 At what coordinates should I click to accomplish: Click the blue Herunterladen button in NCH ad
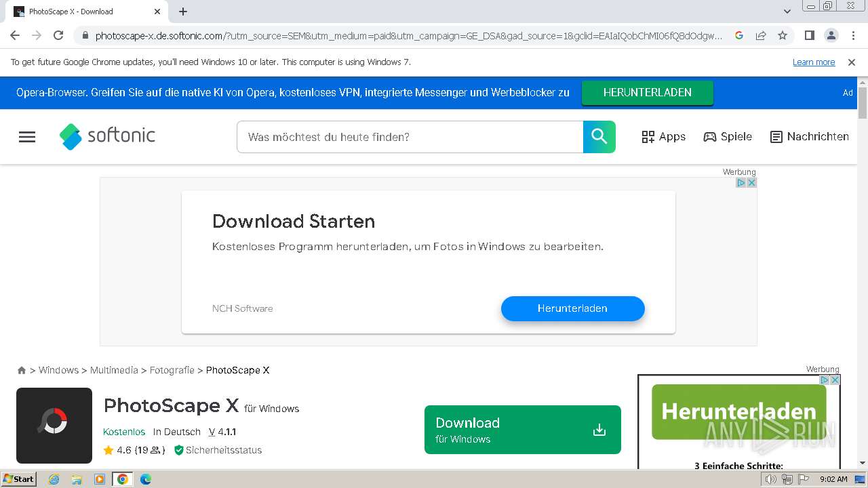tap(573, 308)
